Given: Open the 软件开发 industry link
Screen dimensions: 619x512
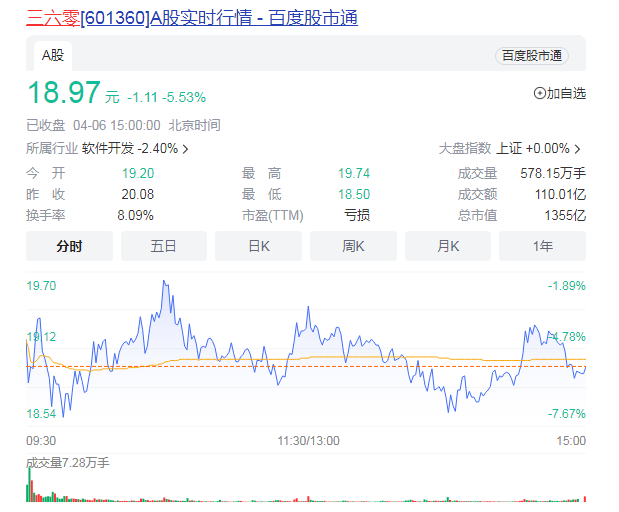Looking at the screenshot, I should pyautogui.click(x=108, y=148).
